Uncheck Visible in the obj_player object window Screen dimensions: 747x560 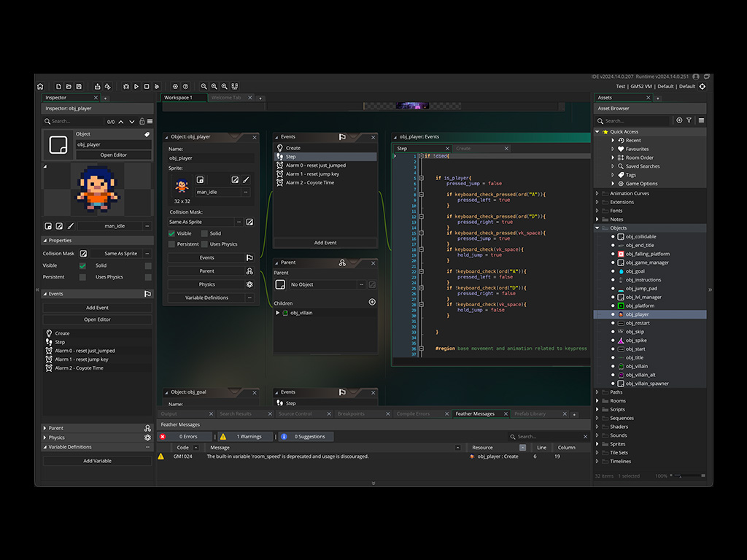pos(172,233)
